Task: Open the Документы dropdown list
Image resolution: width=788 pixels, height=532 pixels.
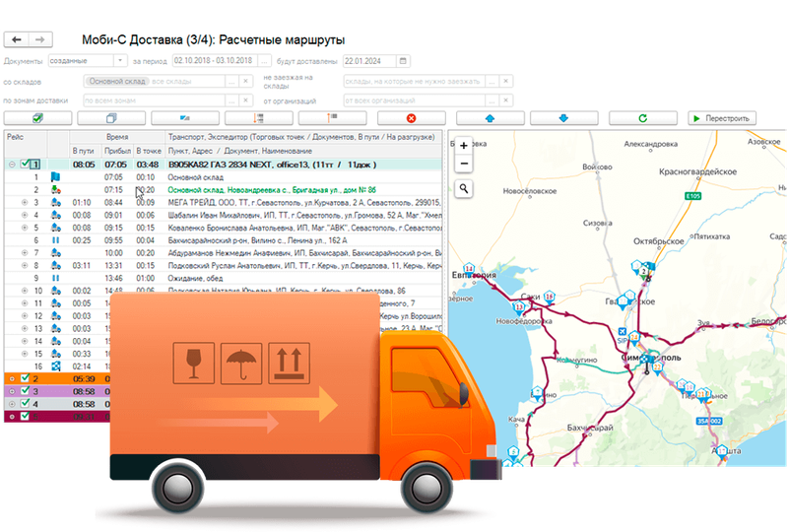Action: pyautogui.click(x=120, y=61)
